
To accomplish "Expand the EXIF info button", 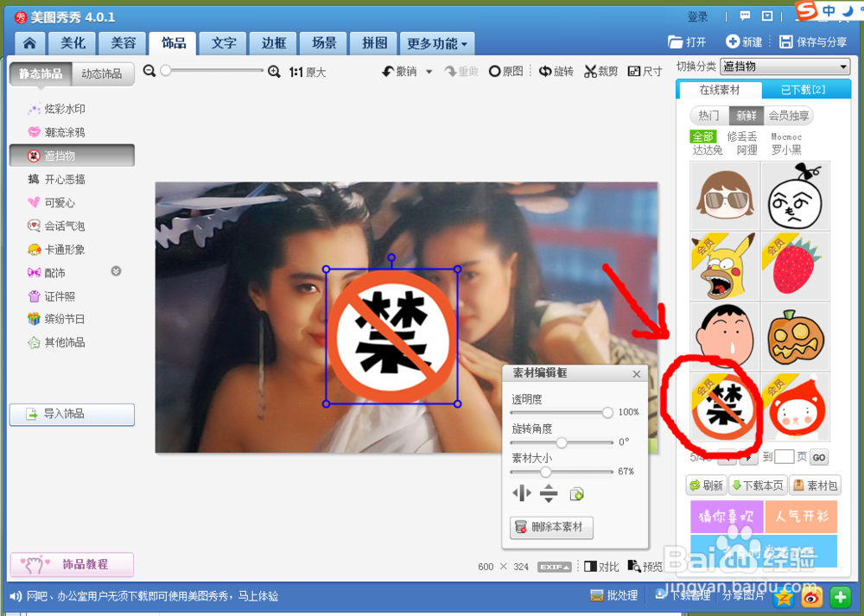I will click(555, 567).
